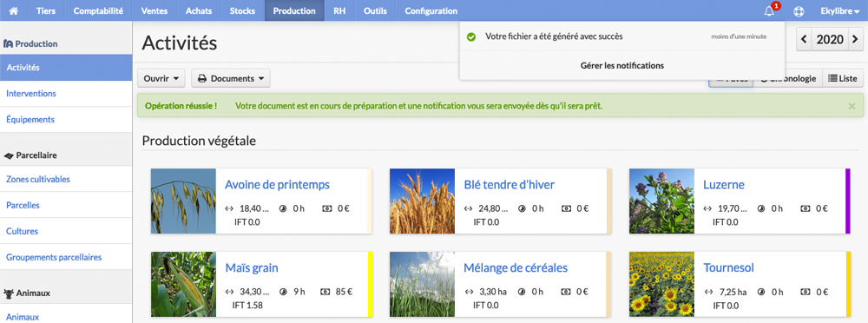Click the area icon on Mélange de céréales card
Image resolution: width=868 pixels, height=323 pixels.
[469, 292]
